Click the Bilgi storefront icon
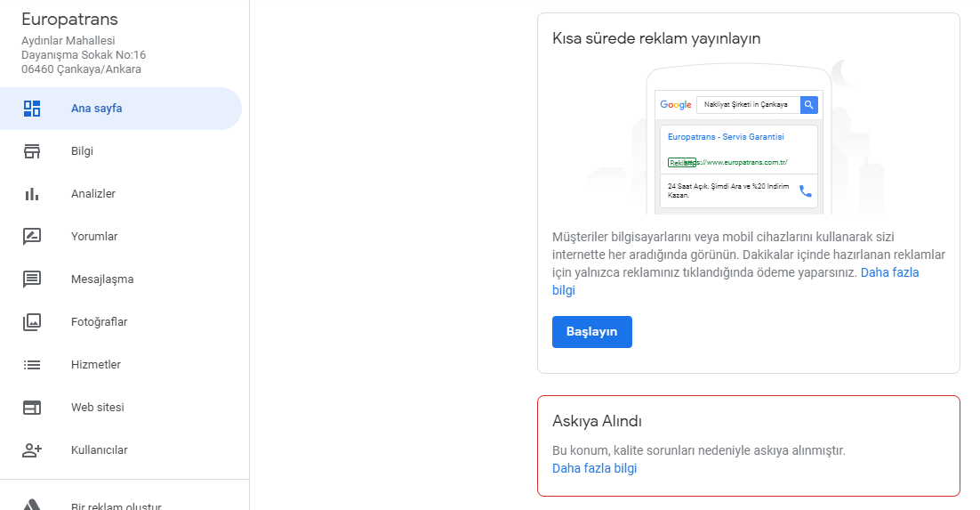This screenshot has width=980, height=510. point(32,151)
